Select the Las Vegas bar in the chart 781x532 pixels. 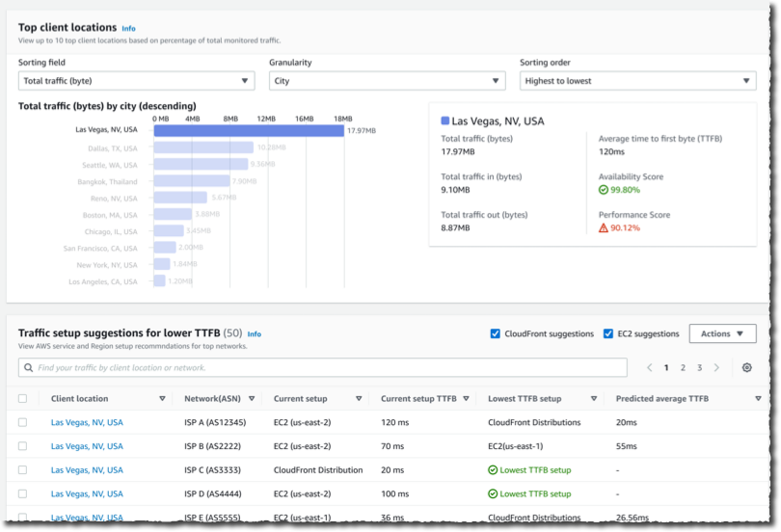pos(249,131)
